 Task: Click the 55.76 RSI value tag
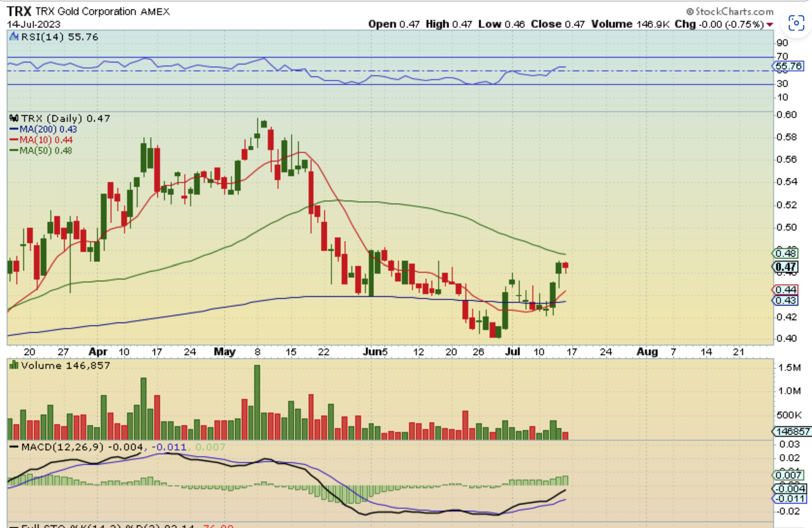(788, 66)
